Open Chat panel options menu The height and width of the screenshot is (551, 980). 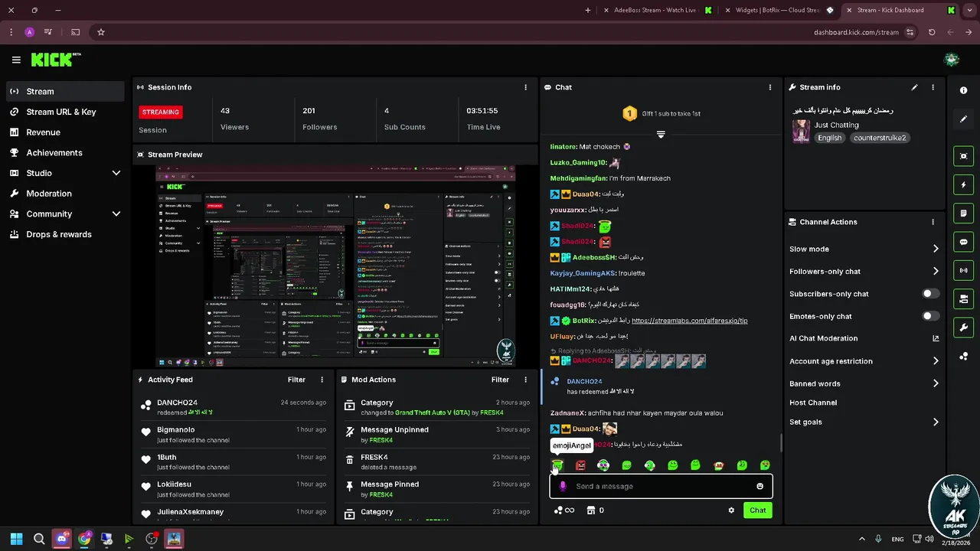pos(770,87)
